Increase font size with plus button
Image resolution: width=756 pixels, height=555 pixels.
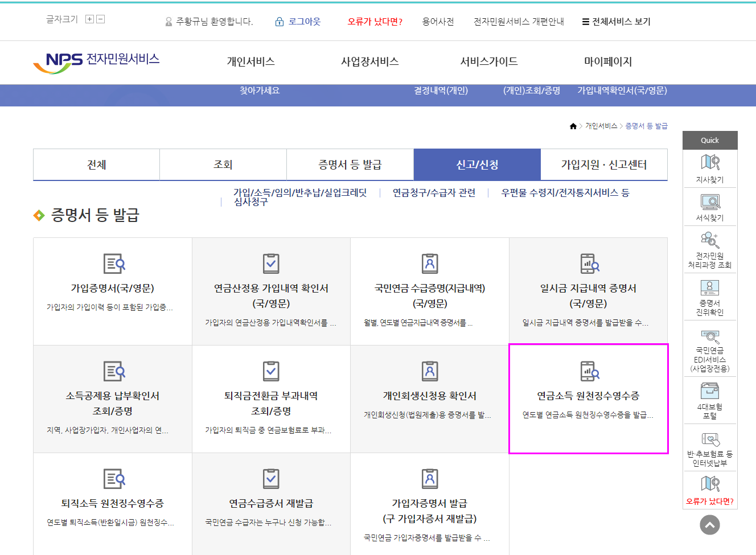(89, 19)
